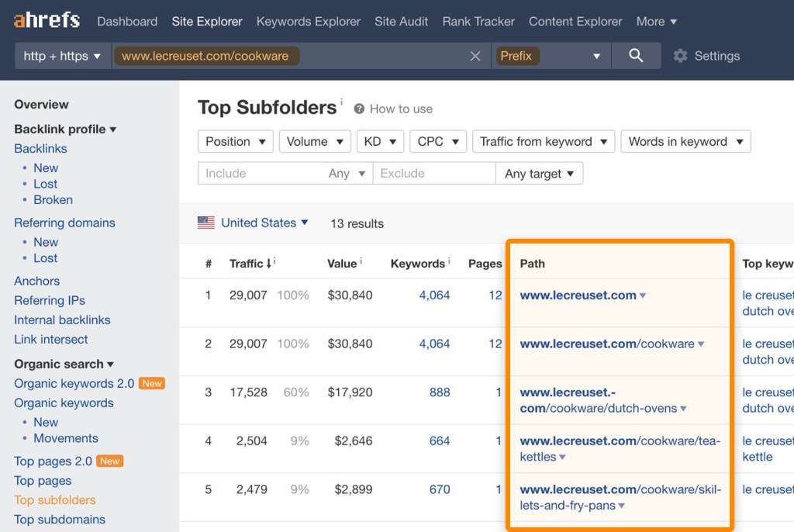The height and width of the screenshot is (532, 794).
Task: Open Settings with the gear icon
Action: point(680,56)
